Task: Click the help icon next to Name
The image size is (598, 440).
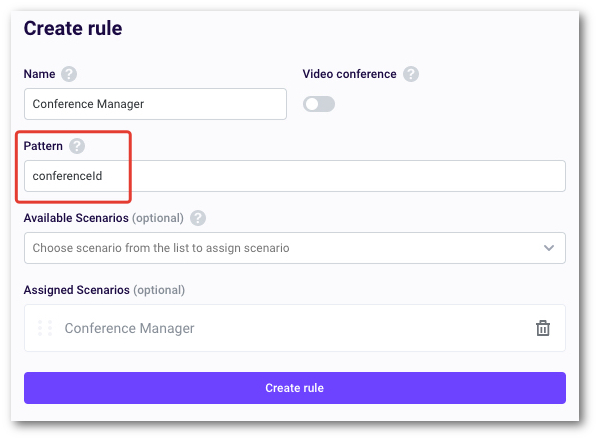Action: (x=69, y=74)
